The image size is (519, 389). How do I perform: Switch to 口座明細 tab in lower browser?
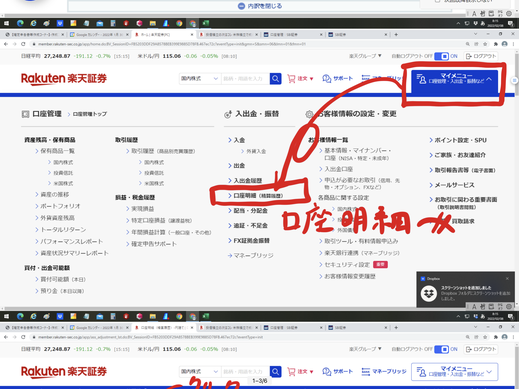[164, 327]
